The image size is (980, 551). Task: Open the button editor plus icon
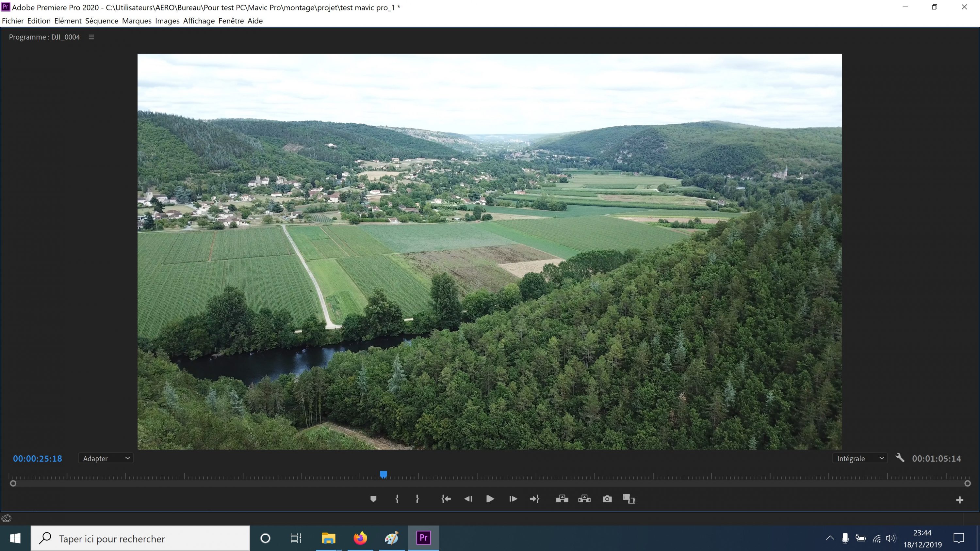(959, 500)
